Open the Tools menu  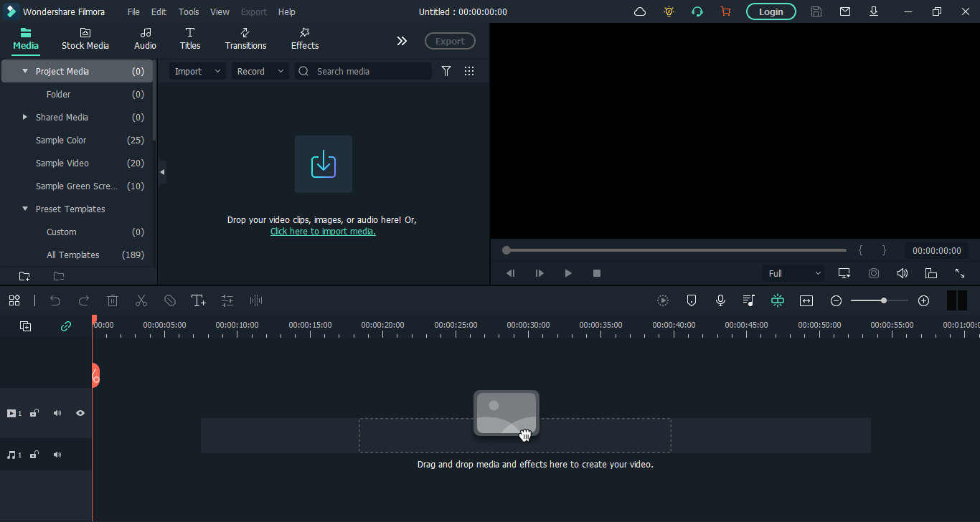pyautogui.click(x=189, y=11)
